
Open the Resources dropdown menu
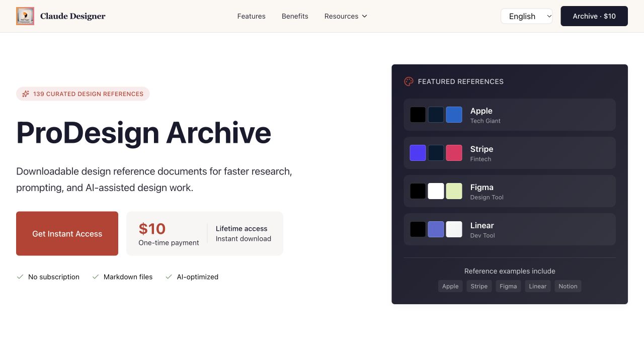[346, 16]
